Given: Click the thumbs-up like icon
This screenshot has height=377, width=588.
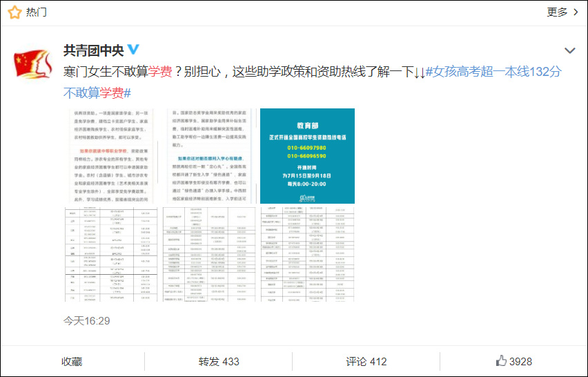Looking at the screenshot, I should [x=501, y=361].
